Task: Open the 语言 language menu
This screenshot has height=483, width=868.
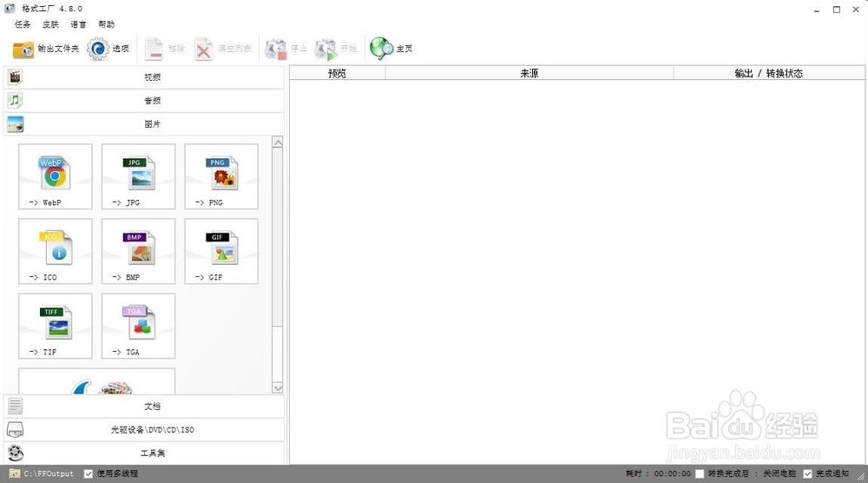Action: tap(78, 24)
